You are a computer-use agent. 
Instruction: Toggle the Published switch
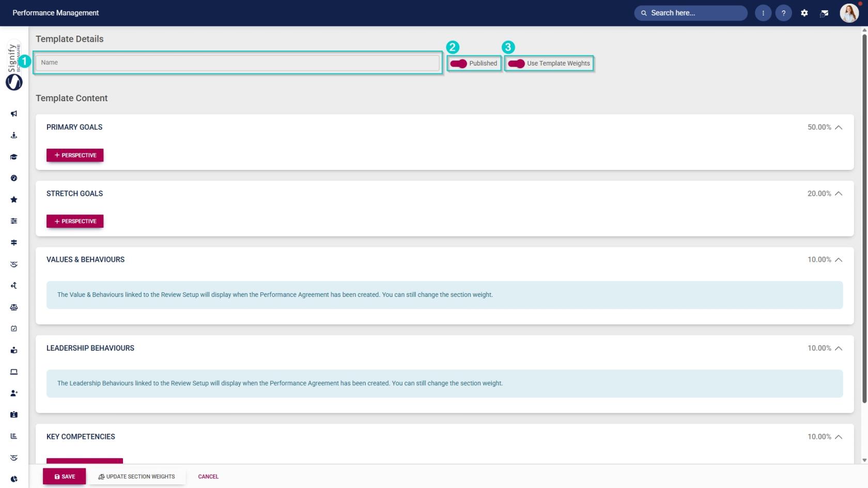click(458, 64)
